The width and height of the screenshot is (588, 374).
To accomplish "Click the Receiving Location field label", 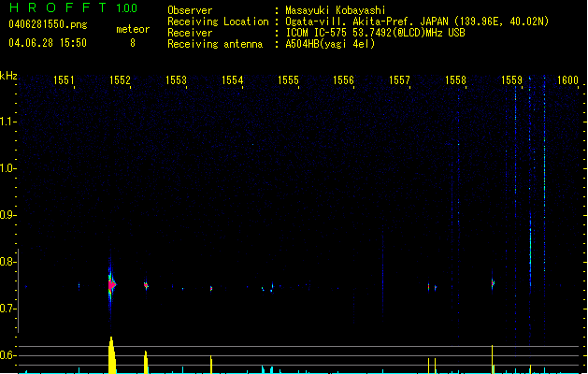I will click(x=218, y=22).
